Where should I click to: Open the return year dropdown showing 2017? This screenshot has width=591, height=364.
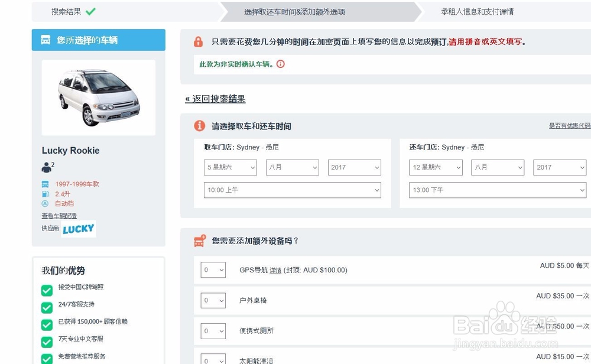(x=560, y=167)
